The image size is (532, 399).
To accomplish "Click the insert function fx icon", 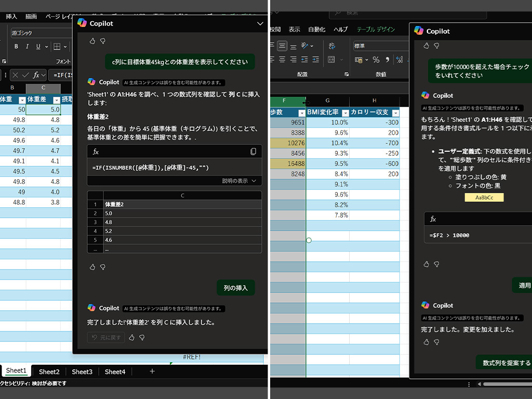I will 36,75.
